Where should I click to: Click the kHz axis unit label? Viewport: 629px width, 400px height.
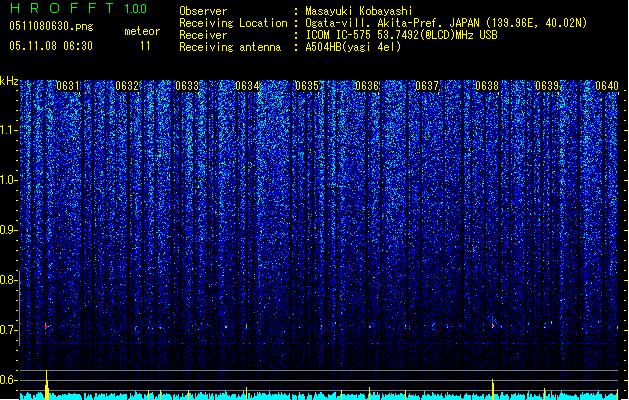pos(9,81)
